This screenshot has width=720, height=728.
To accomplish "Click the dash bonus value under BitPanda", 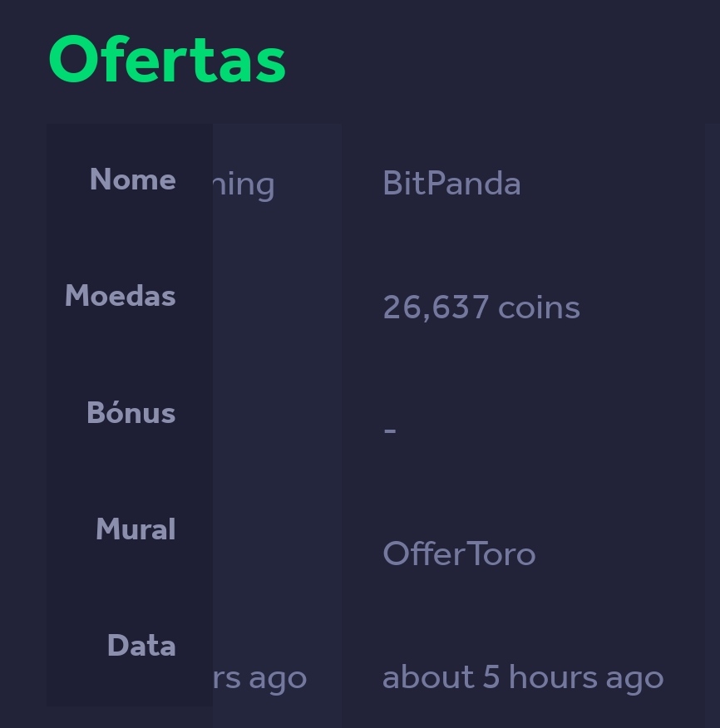I will click(390, 430).
